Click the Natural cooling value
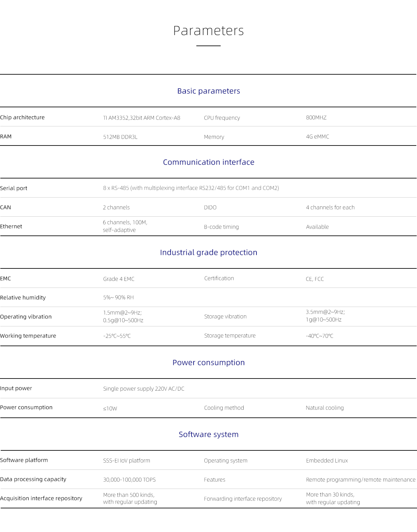The width and height of the screenshot is (417, 532). 325,408
